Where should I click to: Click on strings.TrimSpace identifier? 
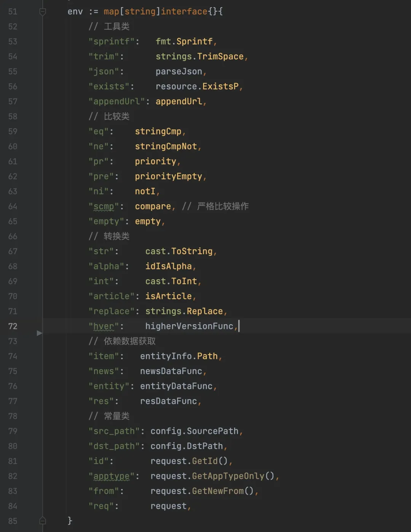199,56
